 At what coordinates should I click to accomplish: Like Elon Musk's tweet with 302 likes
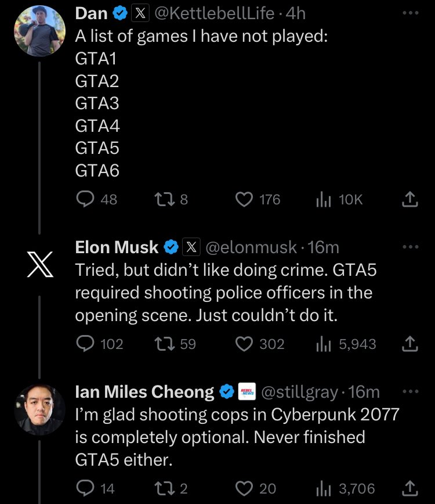pos(244,344)
